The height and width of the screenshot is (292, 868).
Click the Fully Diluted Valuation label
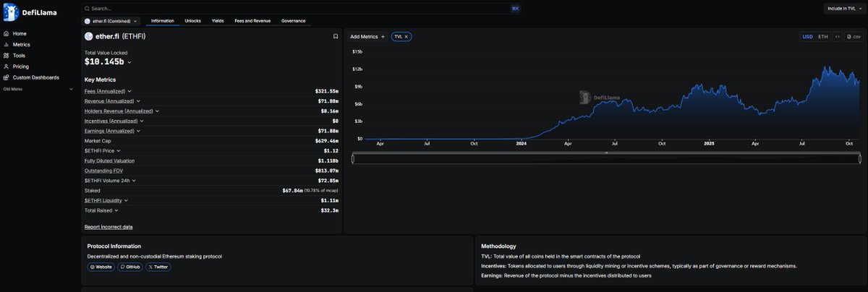pos(109,160)
